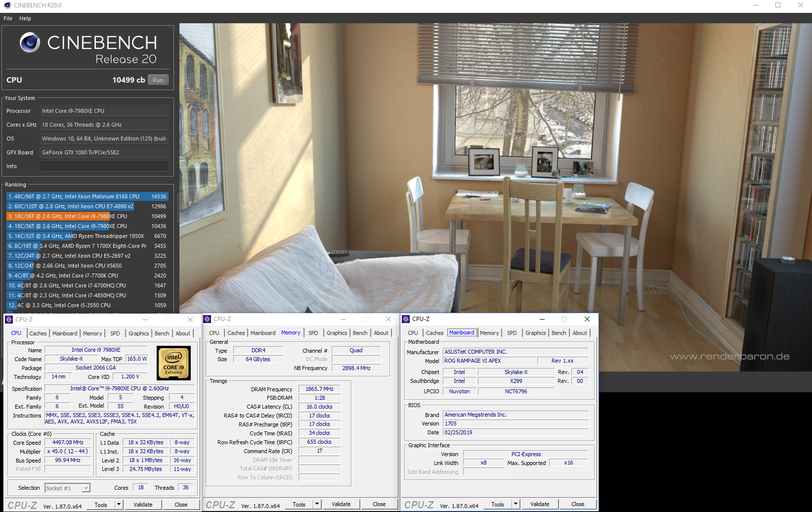The width and height of the screenshot is (812, 512).
Task: Open the Caches tab in left CPU-Z window
Action: click(x=38, y=333)
